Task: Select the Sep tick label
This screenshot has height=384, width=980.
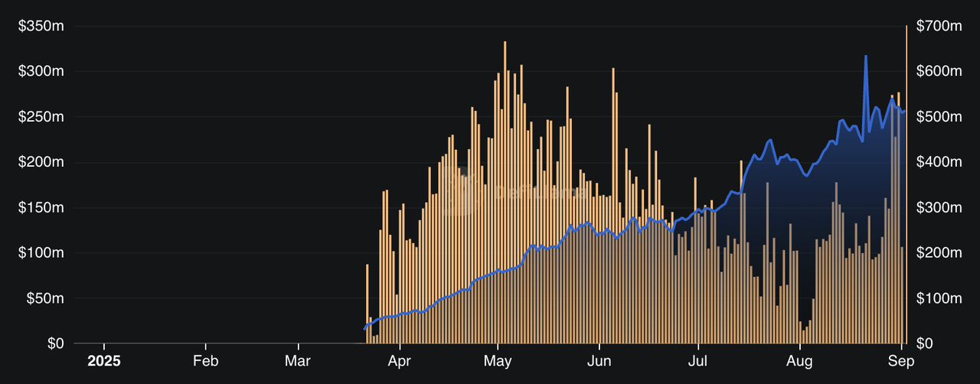Action: pos(899,360)
